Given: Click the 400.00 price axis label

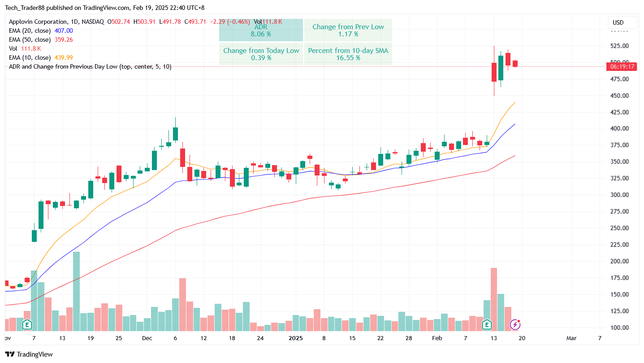Looking at the screenshot, I should 619,128.
